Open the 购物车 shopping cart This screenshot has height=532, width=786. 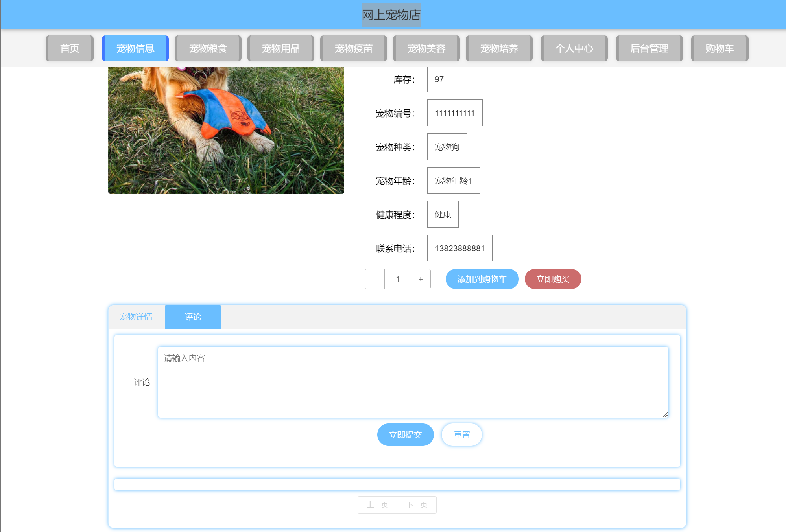click(x=720, y=48)
